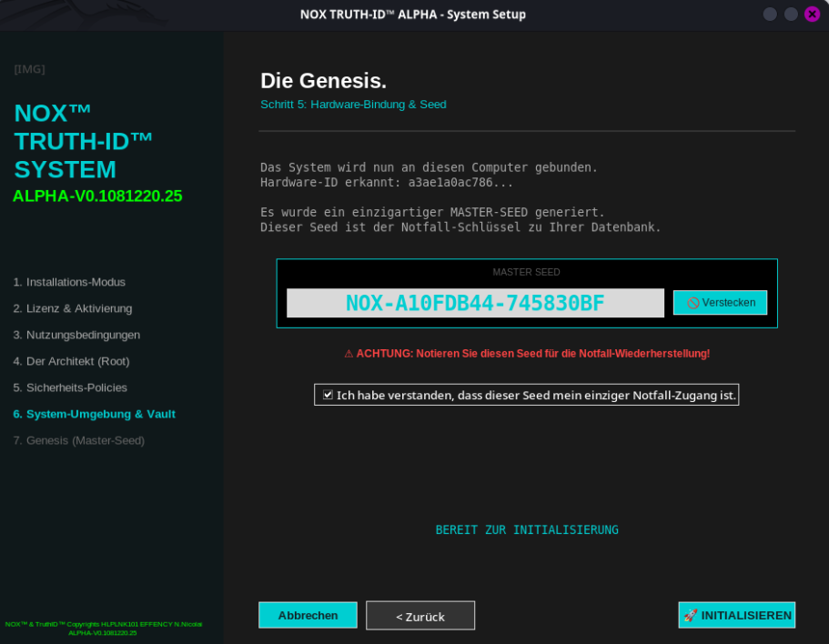829x644 pixels.
Task: Click the red ACHTUNG warning message
Action: coord(527,353)
